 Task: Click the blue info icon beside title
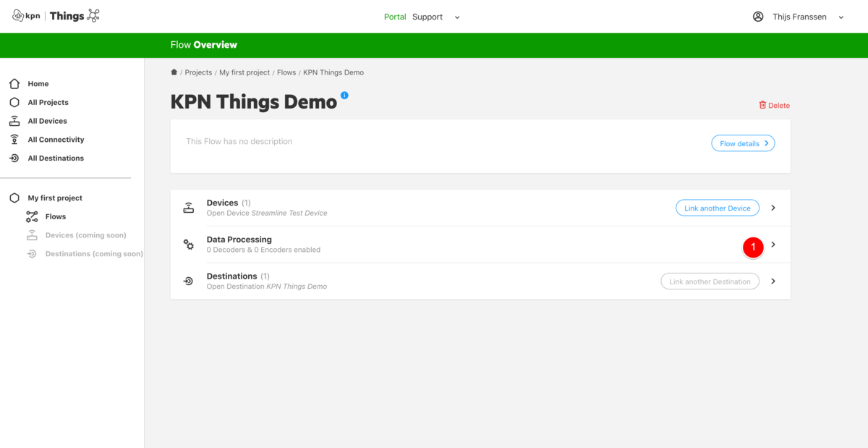coord(344,95)
